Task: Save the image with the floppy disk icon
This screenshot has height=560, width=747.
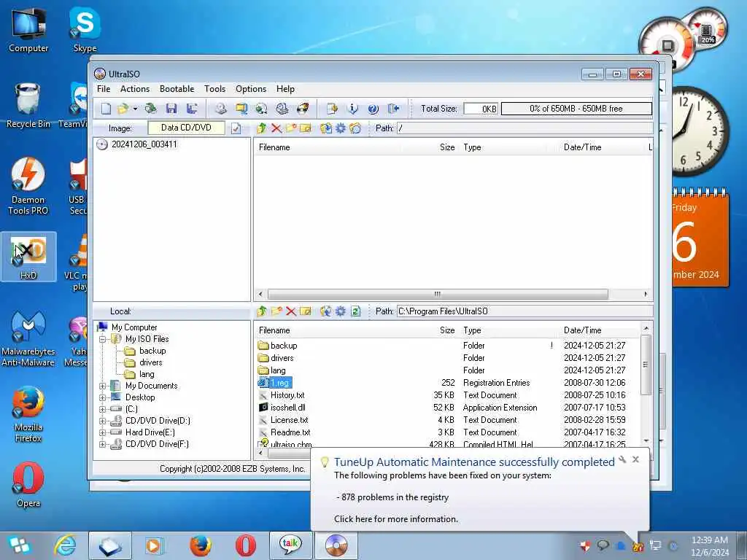Action: (x=171, y=109)
